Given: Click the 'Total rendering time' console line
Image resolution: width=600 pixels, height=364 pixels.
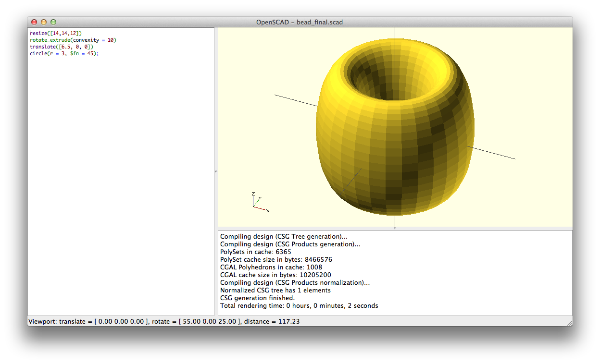Looking at the screenshot, I should [299, 305].
